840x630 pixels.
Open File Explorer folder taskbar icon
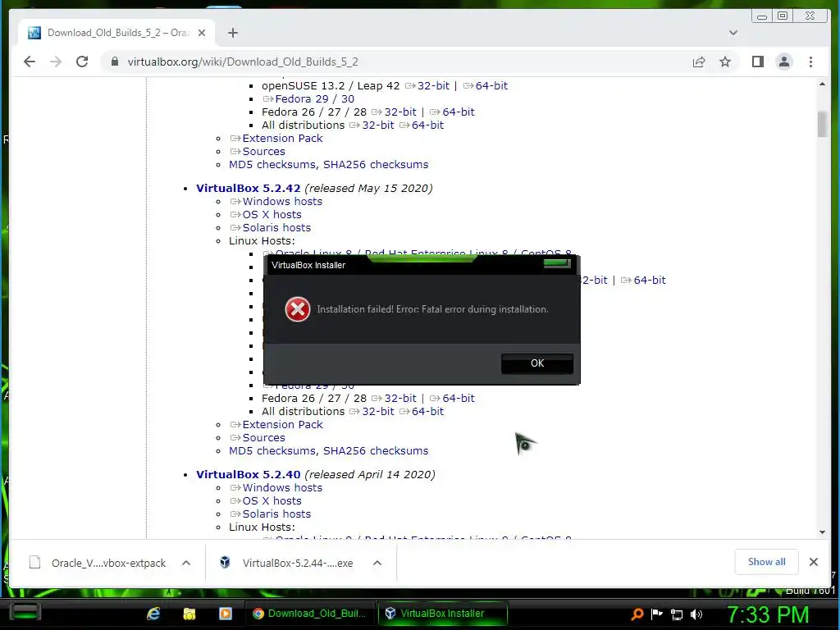click(x=189, y=614)
